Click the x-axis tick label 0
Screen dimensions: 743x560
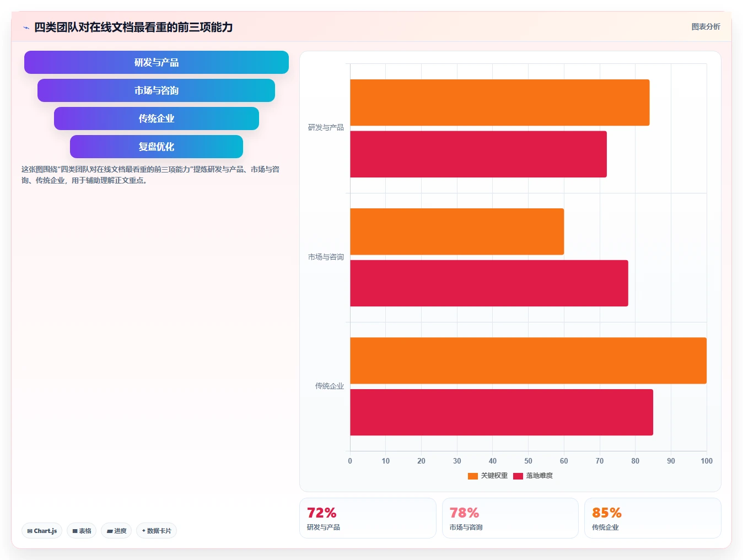click(350, 461)
